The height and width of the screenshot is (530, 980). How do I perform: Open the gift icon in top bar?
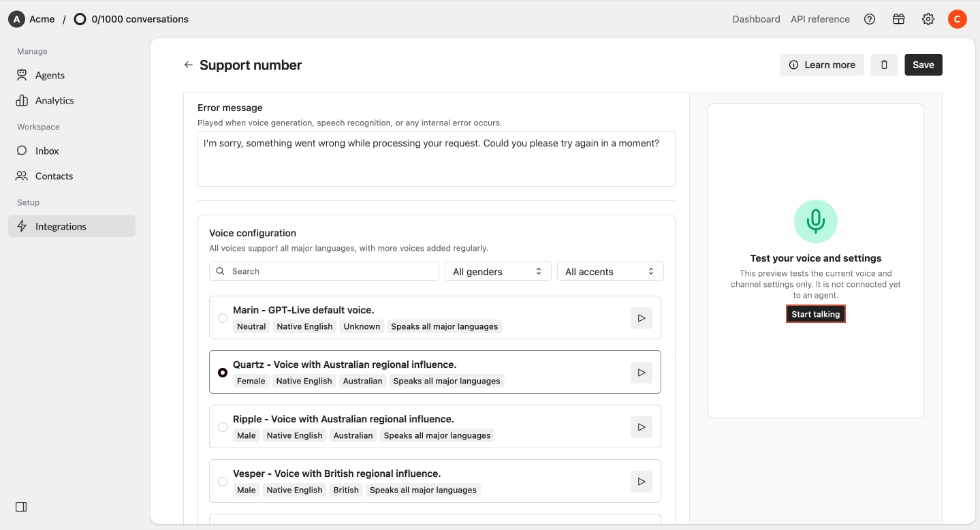[899, 19]
